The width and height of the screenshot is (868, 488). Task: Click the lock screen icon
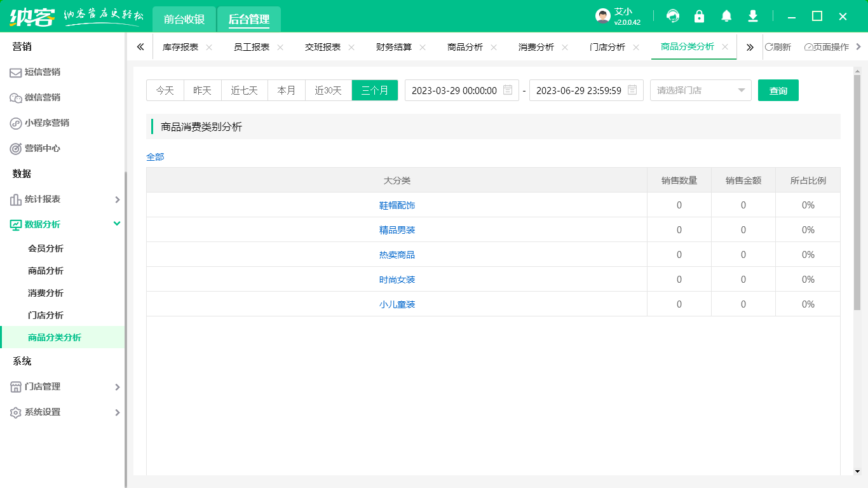pyautogui.click(x=699, y=17)
